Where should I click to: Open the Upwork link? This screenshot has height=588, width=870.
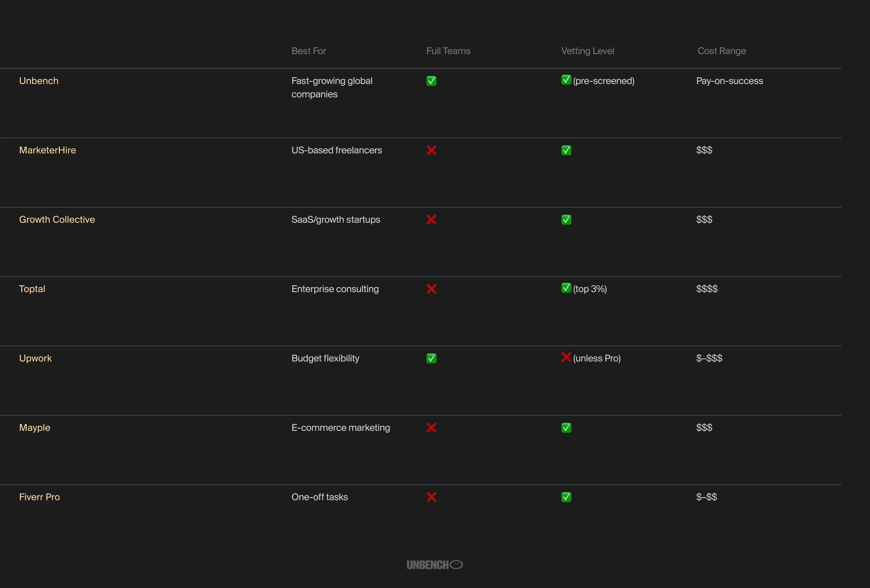[x=35, y=358]
